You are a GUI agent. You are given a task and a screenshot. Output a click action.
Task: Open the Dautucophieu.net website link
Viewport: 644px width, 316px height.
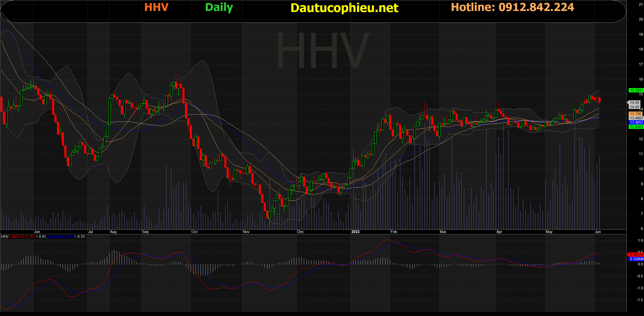point(344,8)
